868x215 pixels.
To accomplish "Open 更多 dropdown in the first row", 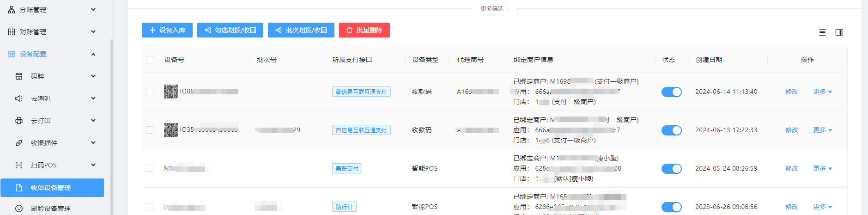I will coord(822,92).
